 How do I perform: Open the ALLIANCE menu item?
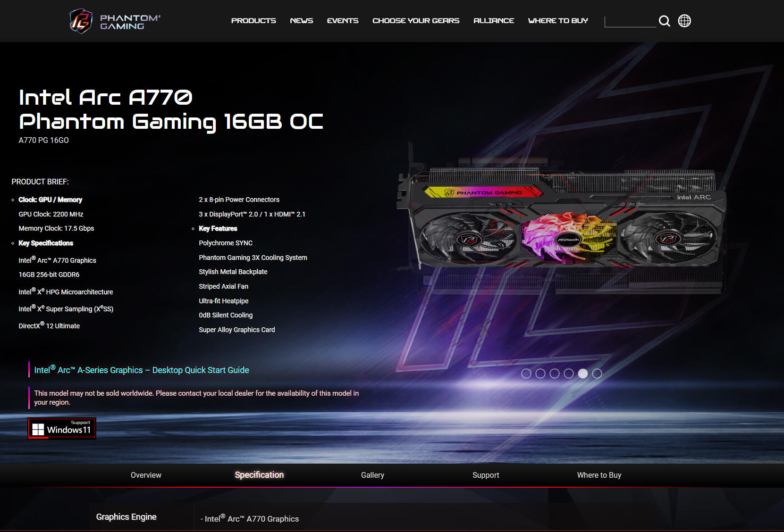(x=494, y=21)
